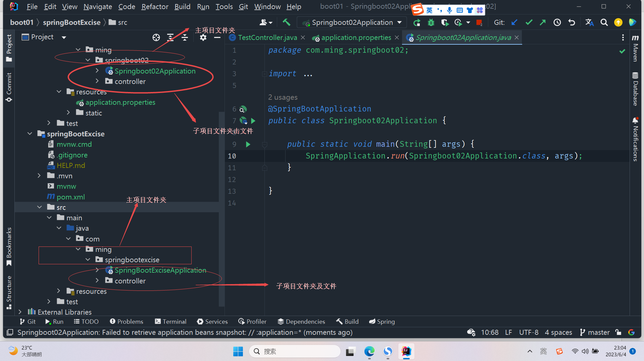This screenshot has width=644, height=361.
Task: Open the Refactor menu
Action: tap(155, 6)
